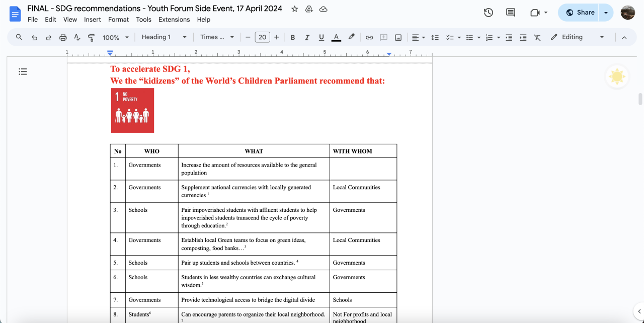The height and width of the screenshot is (323, 644).
Task: Click the insert link icon
Action: pyautogui.click(x=369, y=37)
